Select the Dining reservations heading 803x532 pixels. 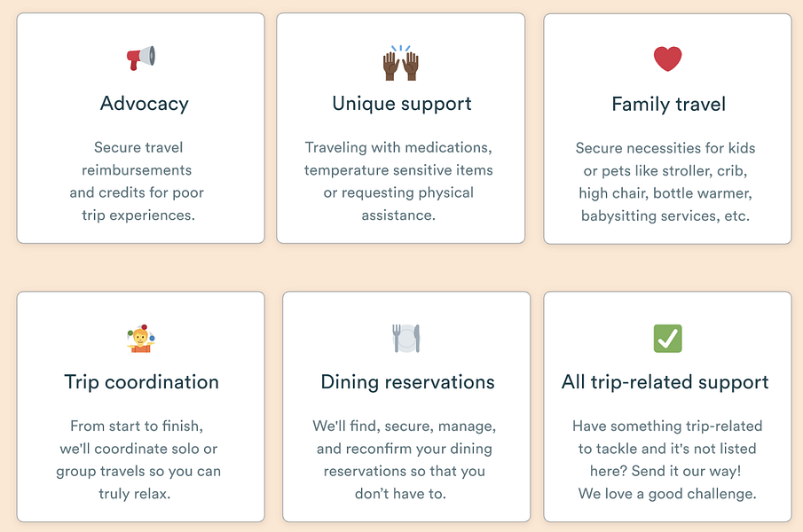[407, 382]
